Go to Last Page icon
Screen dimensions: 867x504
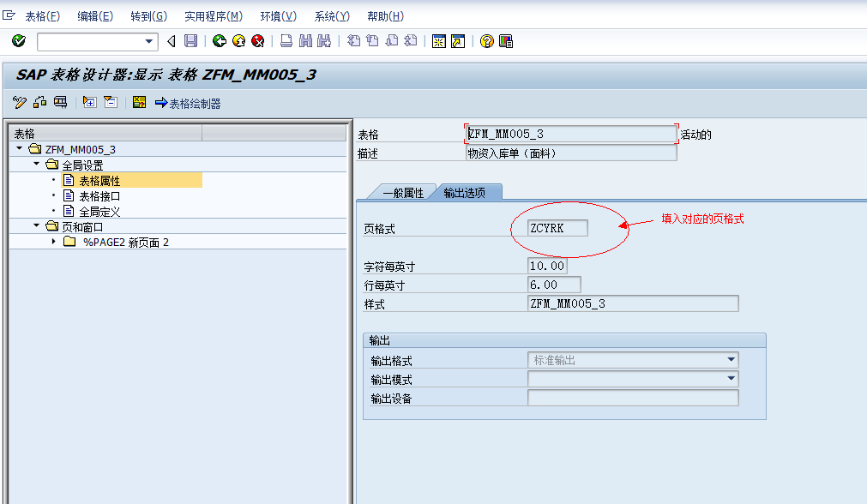click(x=411, y=41)
